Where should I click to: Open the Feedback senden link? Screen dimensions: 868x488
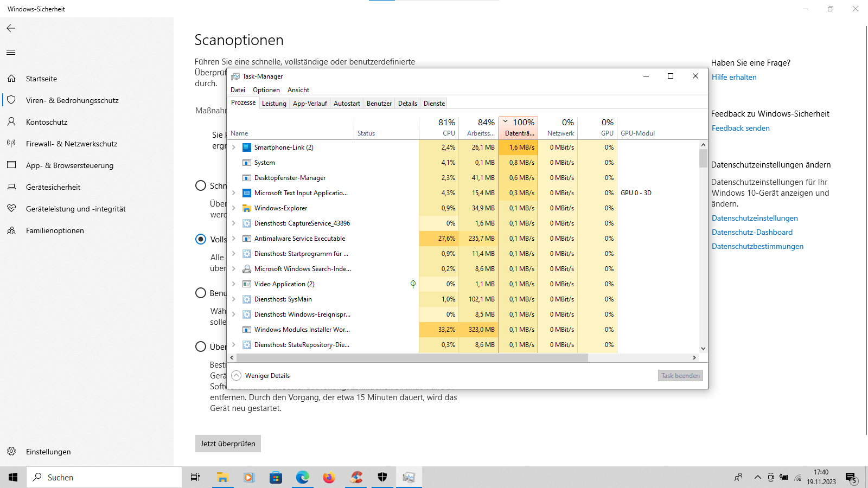pos(741,128)
